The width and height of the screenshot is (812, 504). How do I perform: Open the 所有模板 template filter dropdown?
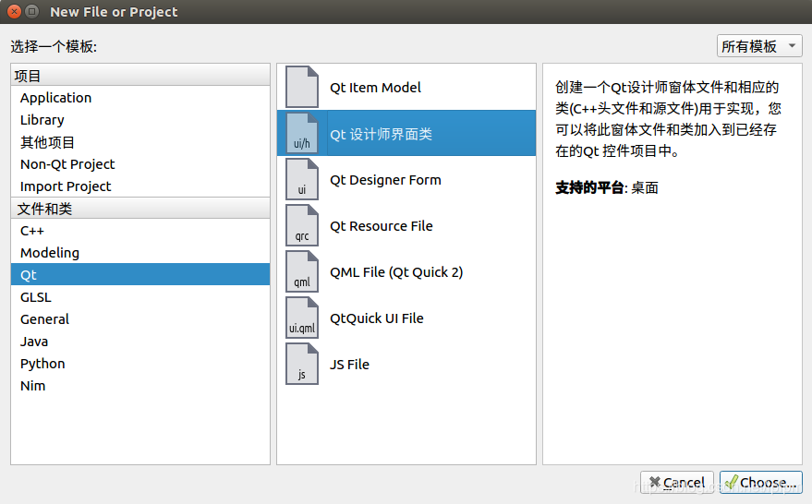pos(759,46)
